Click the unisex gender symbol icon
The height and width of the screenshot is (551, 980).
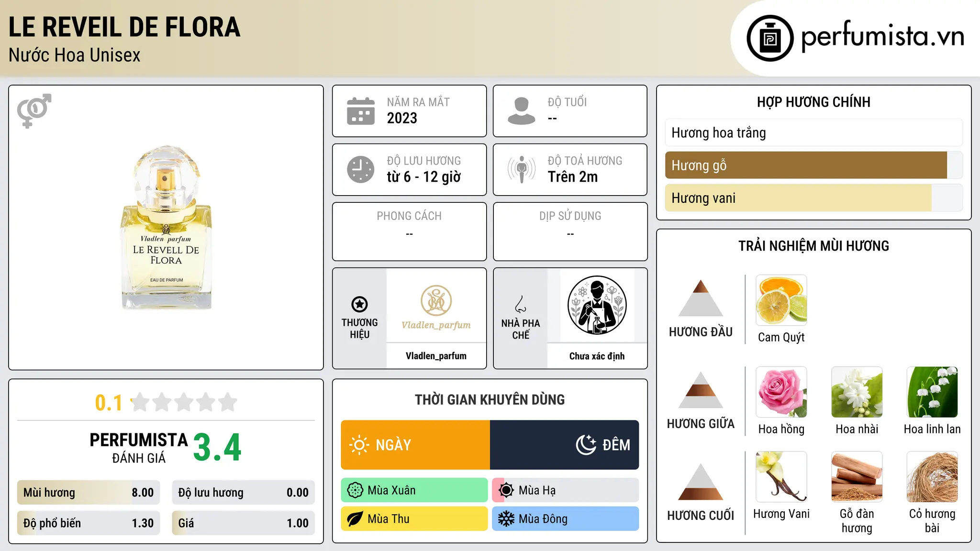click(x=34, y=110)
